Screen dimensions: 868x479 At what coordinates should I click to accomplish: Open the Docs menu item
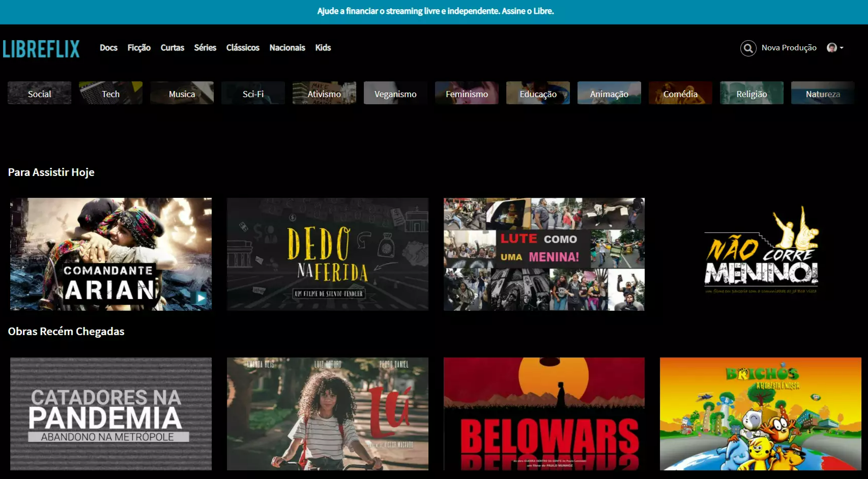pyautogui.click(x=108, y=48)
